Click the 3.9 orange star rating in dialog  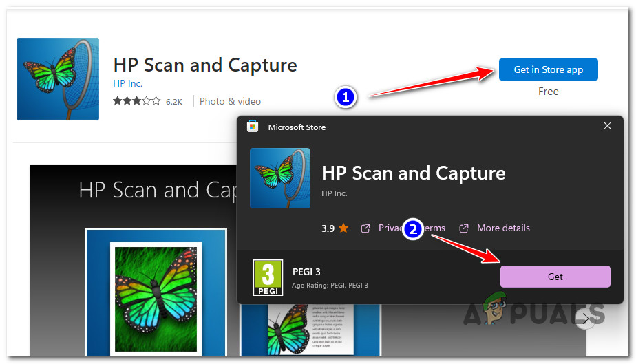point(335,228)
